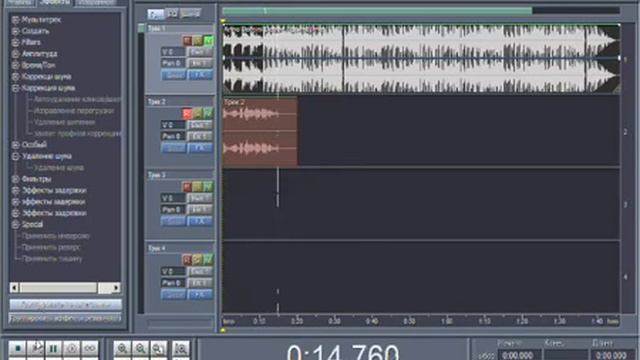Click the 1:00 mark on the time ruler
Viewport: 640px width, 360px height.
(447, 321)
